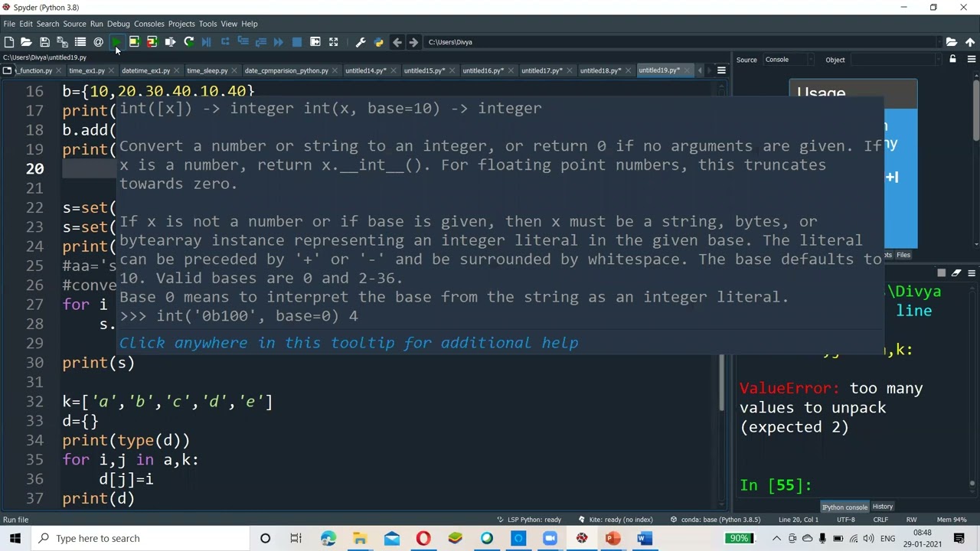The height and width of the screenshot is (551, 980).
Task: Click LSP Python: ready status
Action: (x=529, y=520)
